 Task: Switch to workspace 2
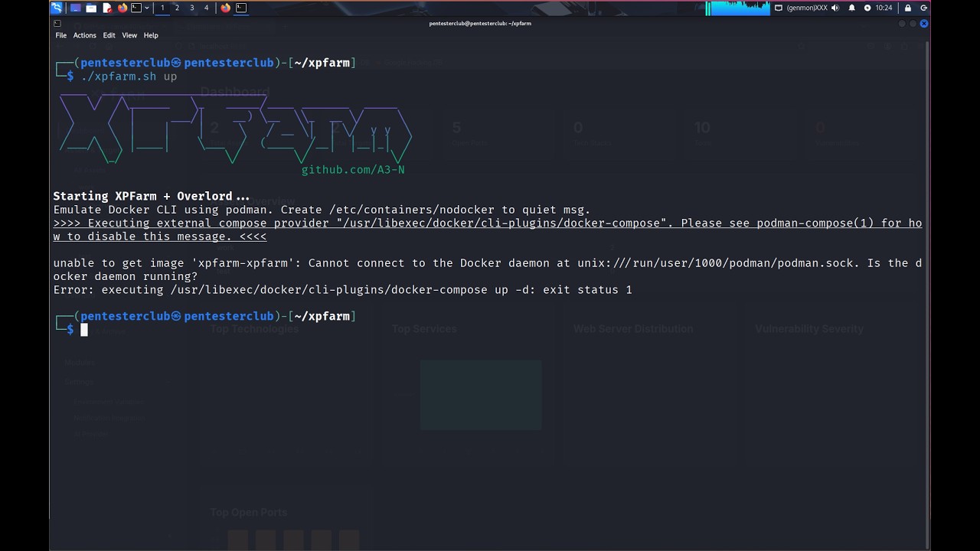(x=177, y=8)
